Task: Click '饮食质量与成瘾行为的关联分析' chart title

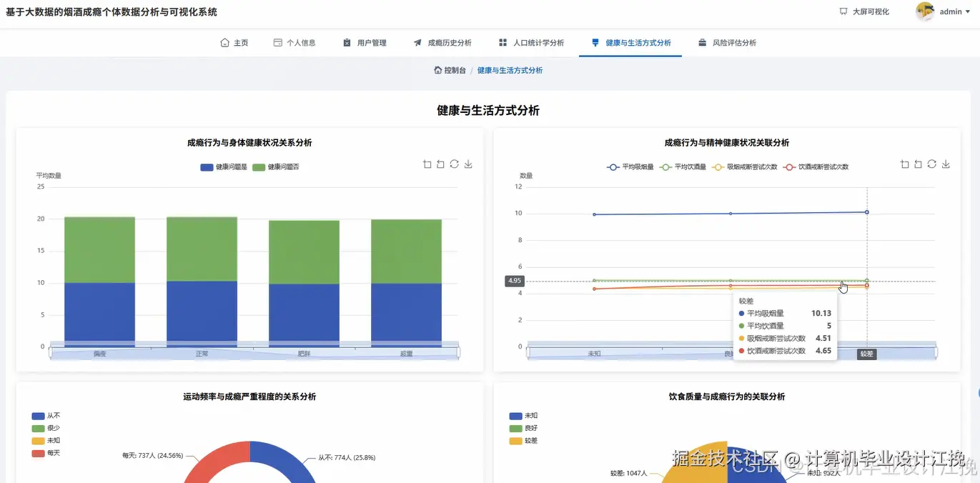Action: click(727, 397)
